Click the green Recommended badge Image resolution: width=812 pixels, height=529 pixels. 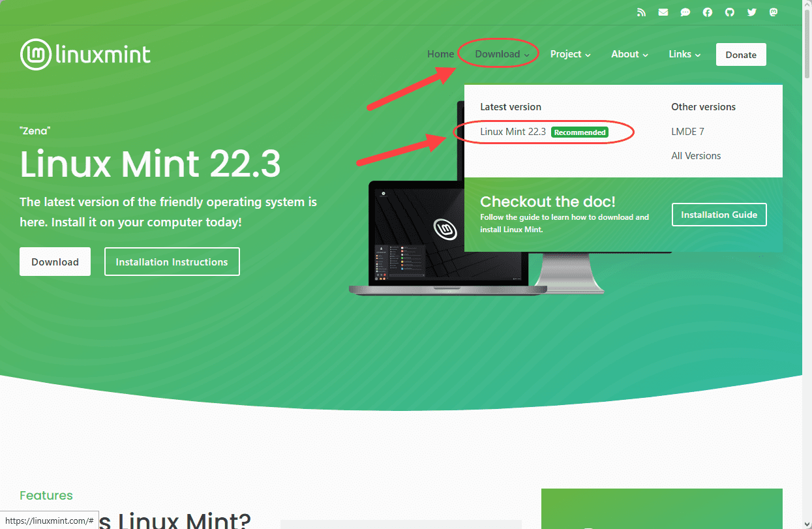[580, 132]
